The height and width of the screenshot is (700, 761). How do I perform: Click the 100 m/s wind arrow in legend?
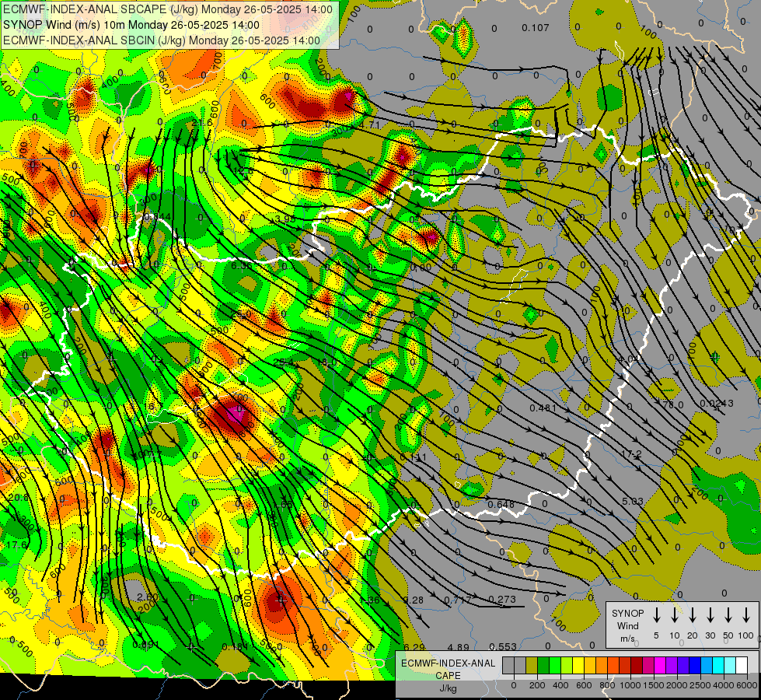[x=746, y=614]
